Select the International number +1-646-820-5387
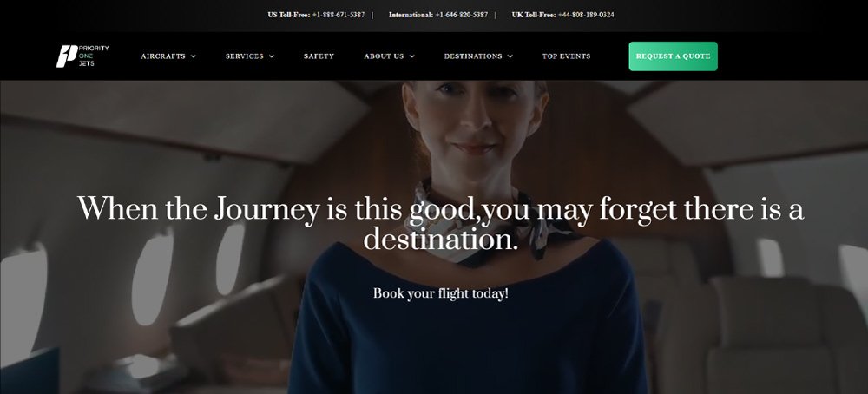868x394 pixels. tap(462, 15)
